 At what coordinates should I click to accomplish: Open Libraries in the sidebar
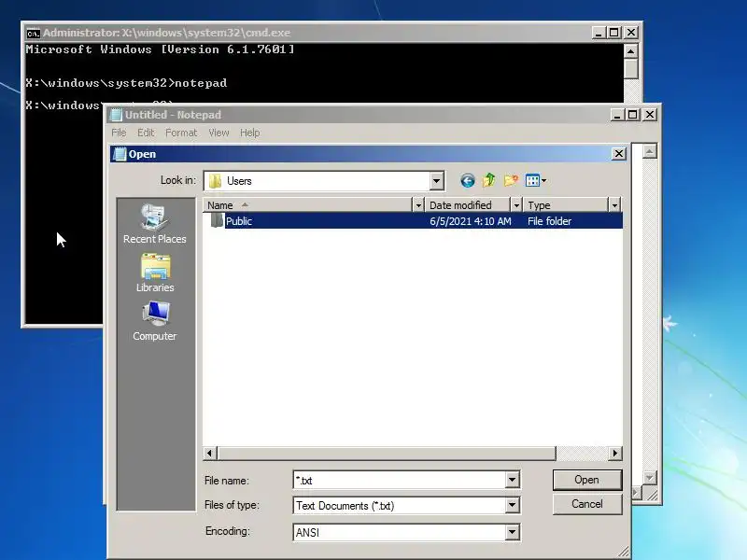point(155,273)
